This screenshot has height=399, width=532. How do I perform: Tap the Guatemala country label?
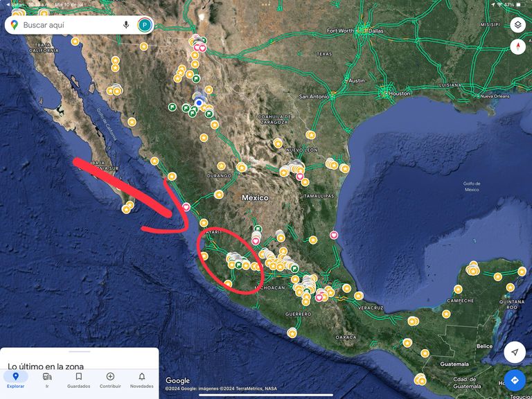tap(454, 364)
